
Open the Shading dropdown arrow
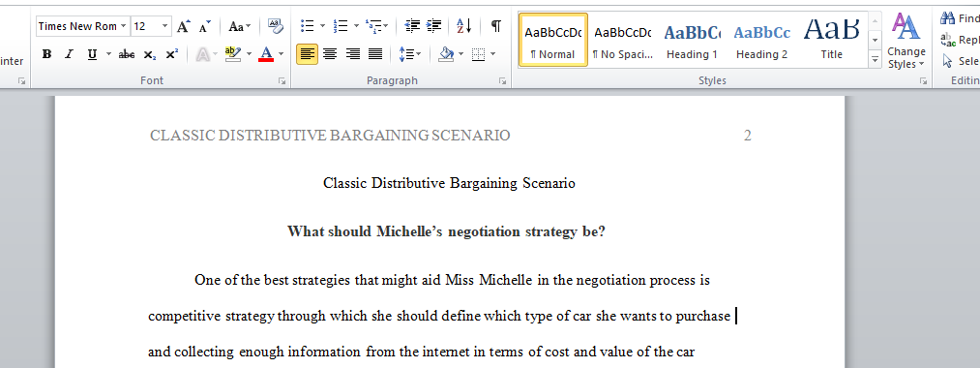(461, 54)
